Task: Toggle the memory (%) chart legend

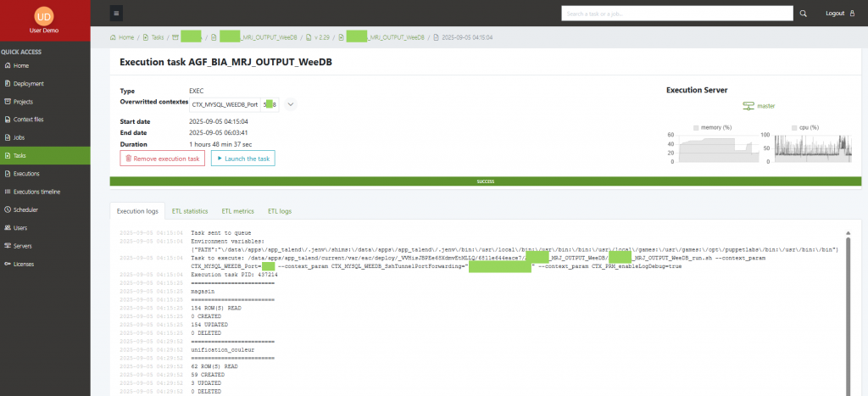Action: [712, 127]
